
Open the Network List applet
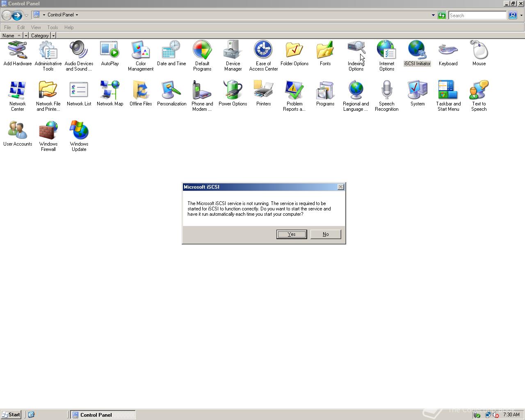click(79, 94)
